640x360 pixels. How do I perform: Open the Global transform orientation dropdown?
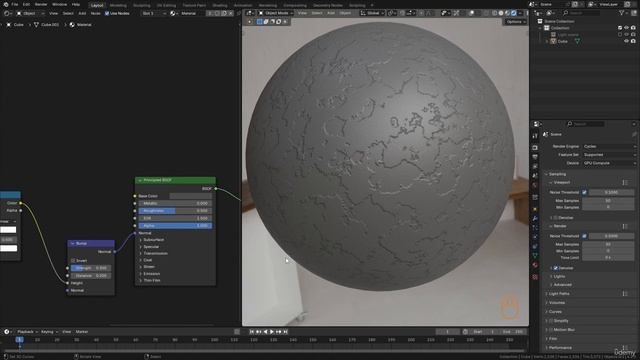(372, 13)
